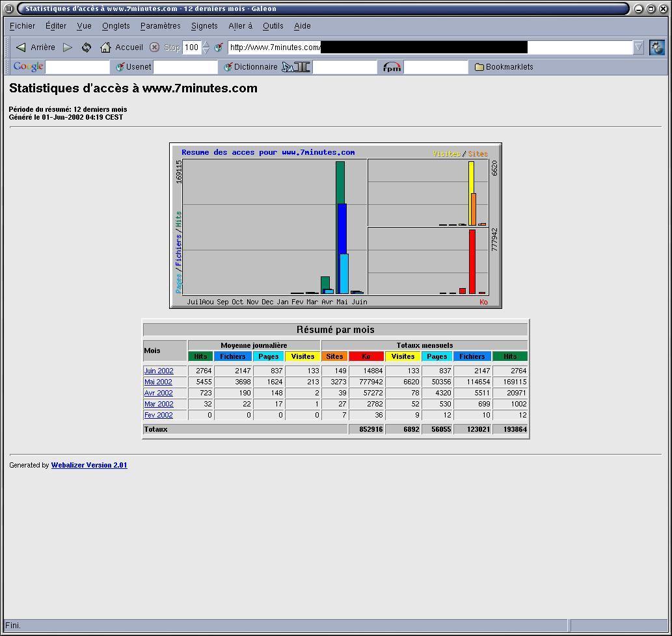The height and width of the screenshot is (636, 672).
Task: Click the Mois column header
Action: point(165,351)
